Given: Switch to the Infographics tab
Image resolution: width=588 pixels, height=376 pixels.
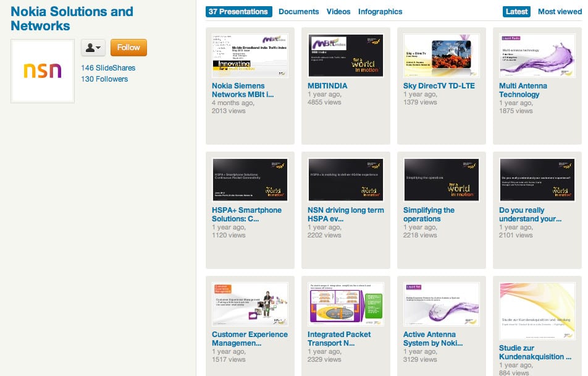Looking at the screenshot, I should [380, 12].
